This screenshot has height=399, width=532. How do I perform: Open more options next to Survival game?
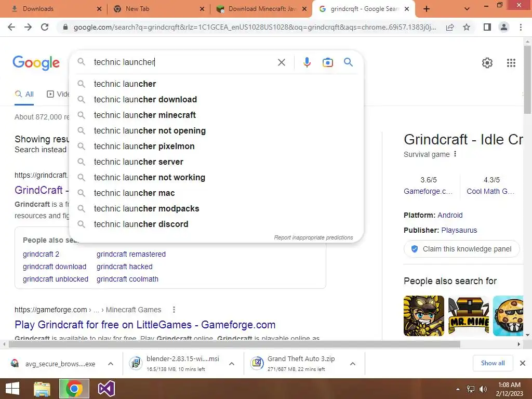coord(455,154)
